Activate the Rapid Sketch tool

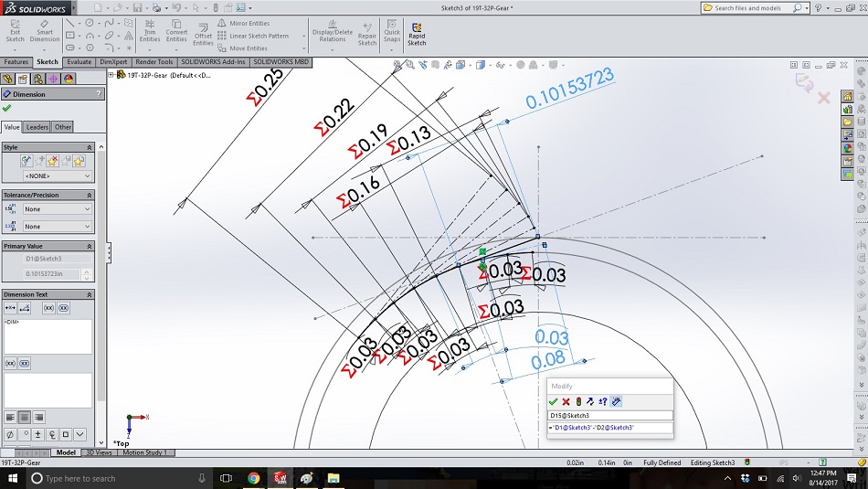[417, 33]
